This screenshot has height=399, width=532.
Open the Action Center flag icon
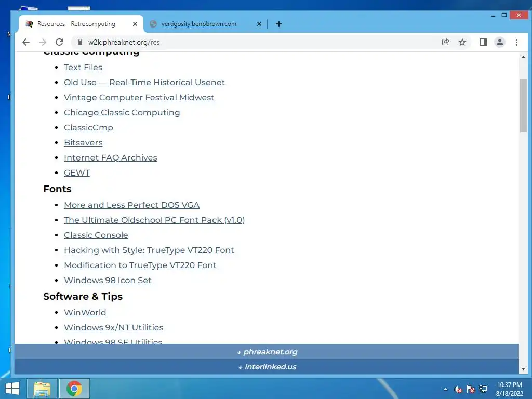click(471, 389)
